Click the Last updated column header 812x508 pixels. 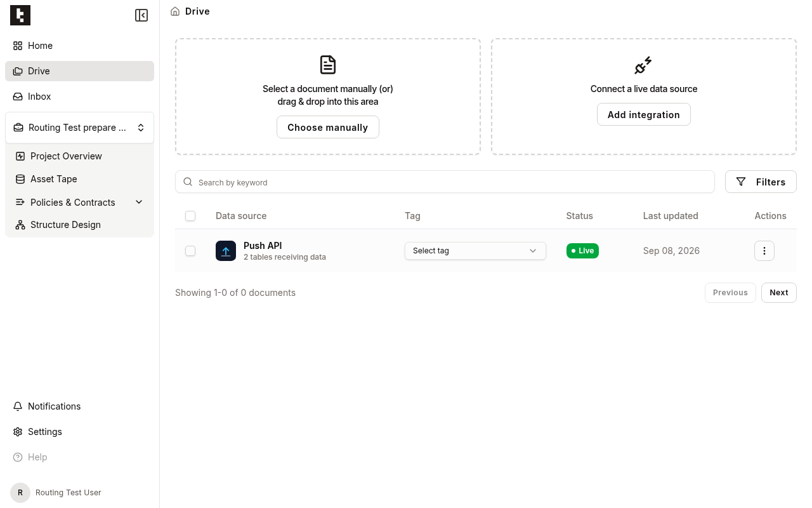[671, 216]
